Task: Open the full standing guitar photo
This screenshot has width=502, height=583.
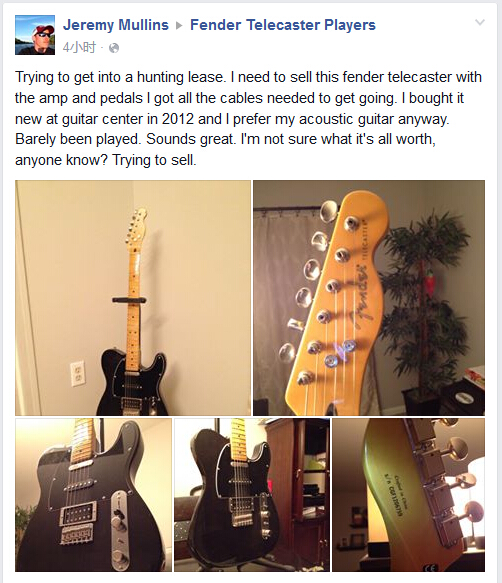Action: tap(133, 298)
